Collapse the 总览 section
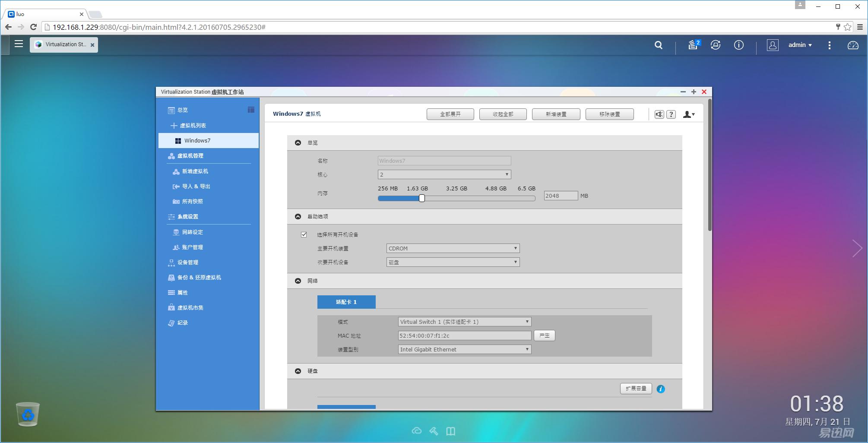 click(298, 143)
